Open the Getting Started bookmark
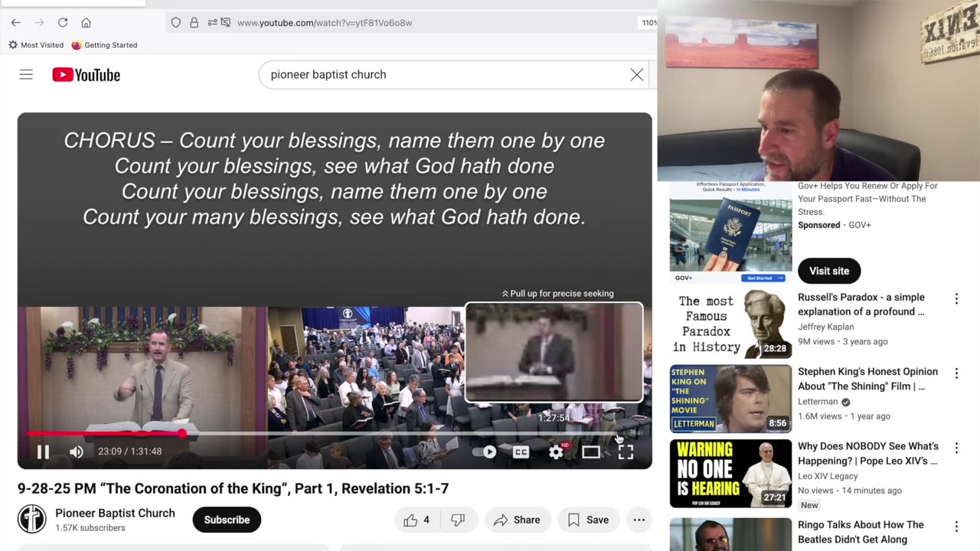 coord(104,45)
